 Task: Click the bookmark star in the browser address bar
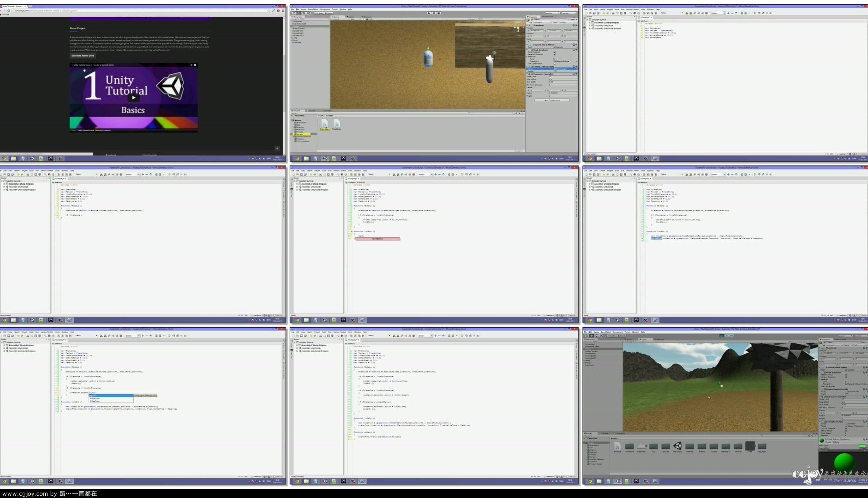pos(269,10)
